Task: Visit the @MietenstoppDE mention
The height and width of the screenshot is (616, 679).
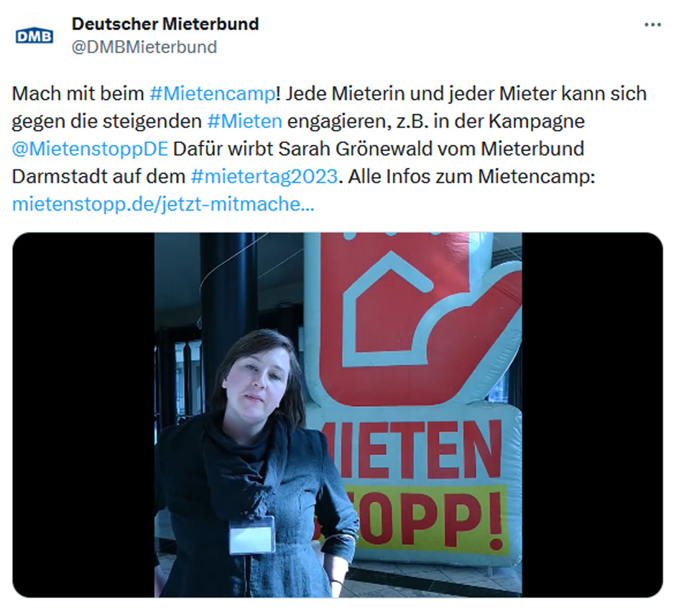Action: point(90,149)
